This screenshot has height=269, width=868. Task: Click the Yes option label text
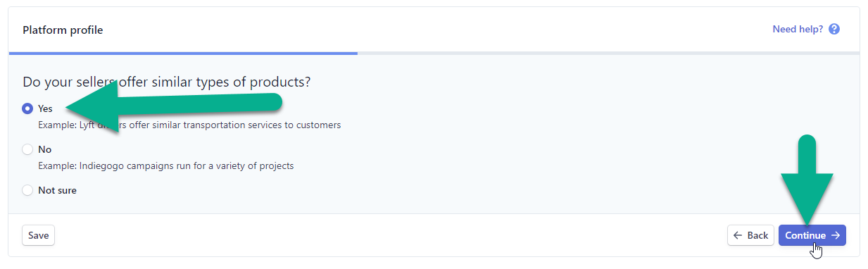(45, 109)
